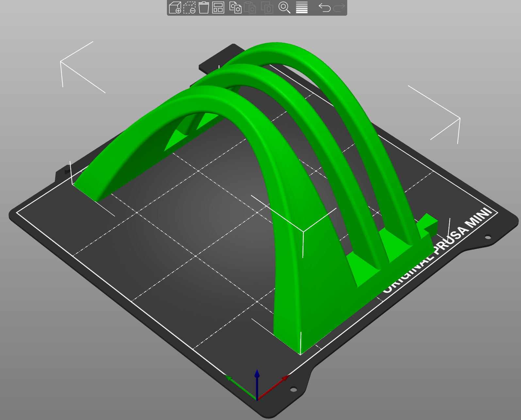Open Search with magnifier icon
The width and height of the screenshot is (521, 420).
coord(284,7)
